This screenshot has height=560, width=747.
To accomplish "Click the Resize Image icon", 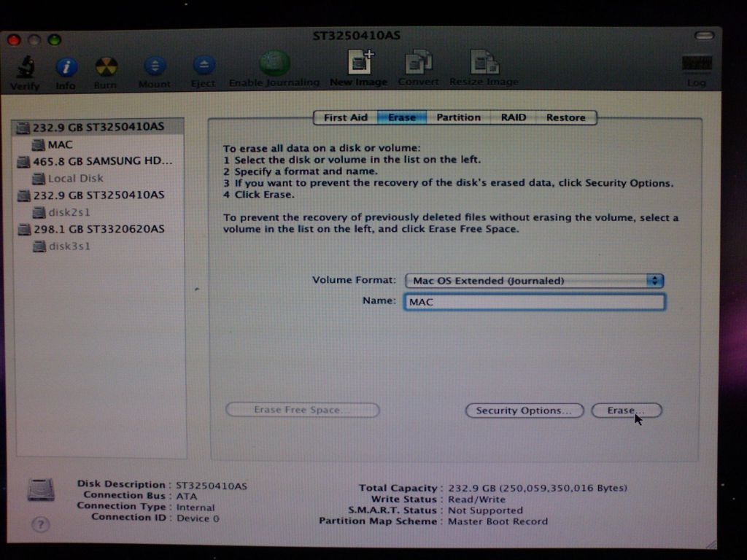I will (x=484, y=62).
